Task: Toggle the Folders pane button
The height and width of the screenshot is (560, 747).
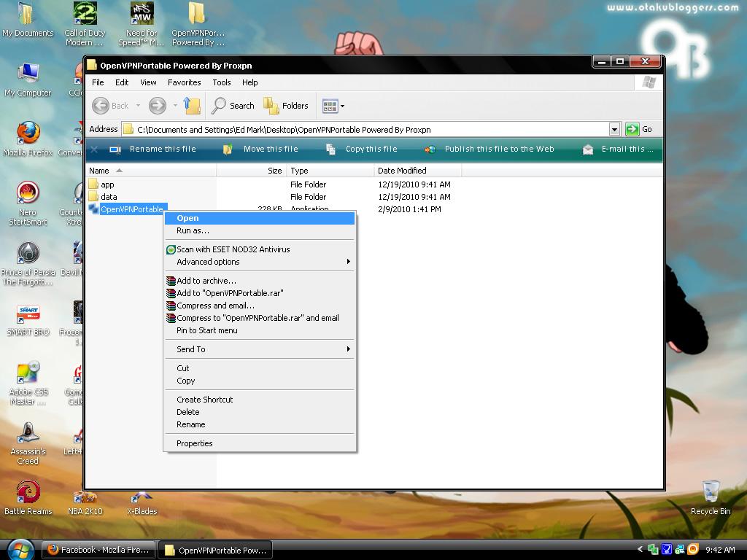Action: [x=286, y=106]
